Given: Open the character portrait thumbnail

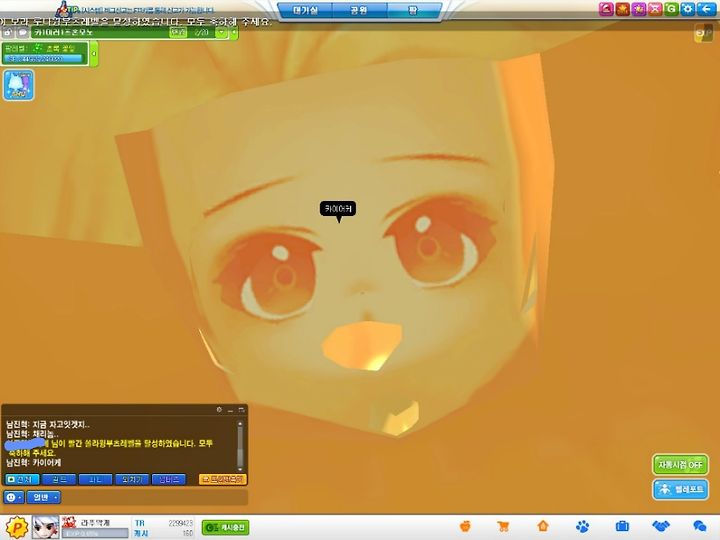Looking at the screenshot, I should click(45, 527).
